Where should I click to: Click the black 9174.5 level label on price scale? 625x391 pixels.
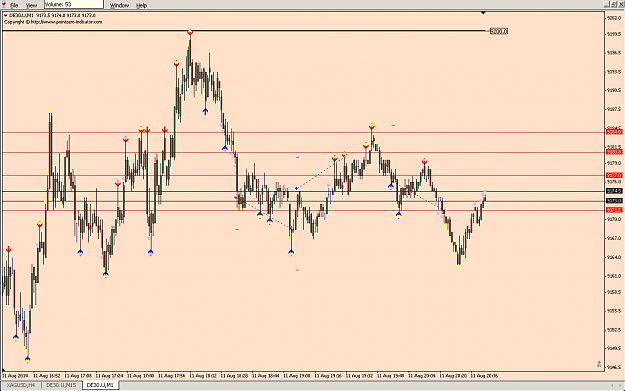614,191
